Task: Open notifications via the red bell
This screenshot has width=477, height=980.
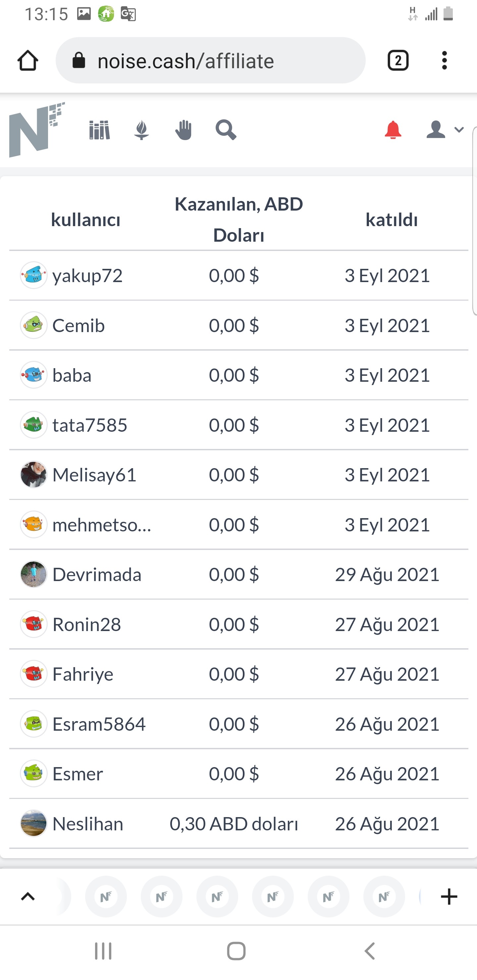Action: click(x=393, y=130)
